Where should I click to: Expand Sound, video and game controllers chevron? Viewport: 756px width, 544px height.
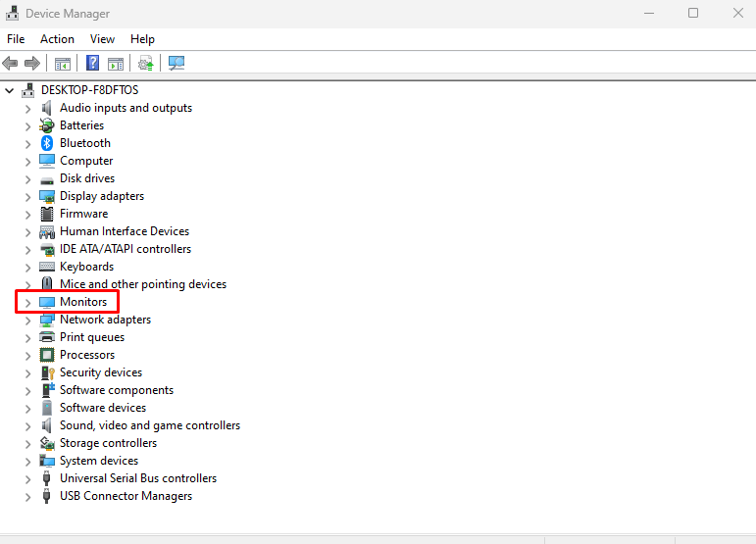click(27, 427)
